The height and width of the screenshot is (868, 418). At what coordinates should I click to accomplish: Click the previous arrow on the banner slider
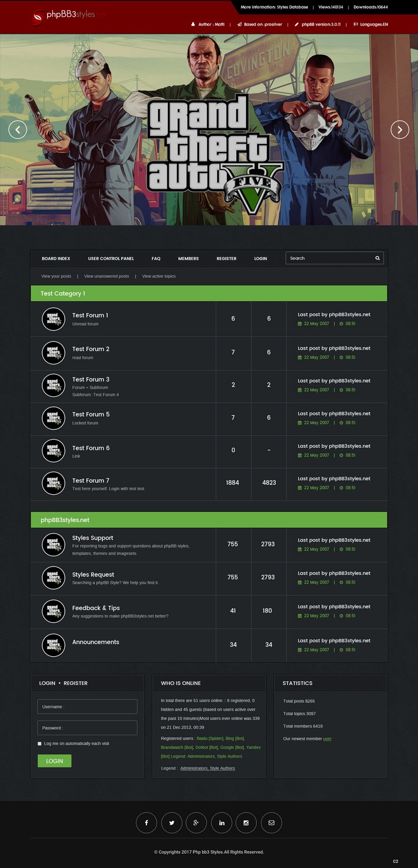18,130
